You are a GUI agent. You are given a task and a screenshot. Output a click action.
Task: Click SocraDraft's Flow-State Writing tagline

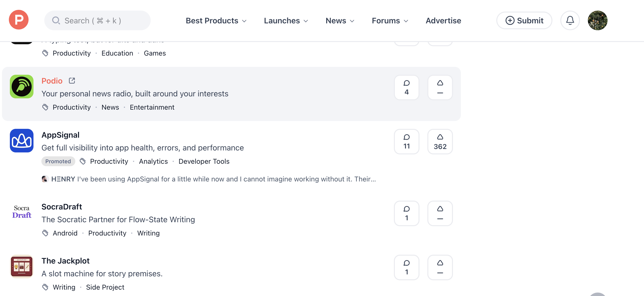118,219
